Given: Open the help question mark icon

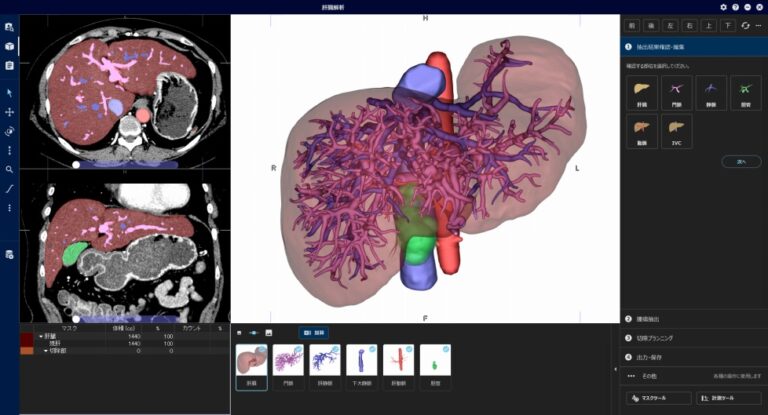Looking at the screenshot, I should [735, 7].
